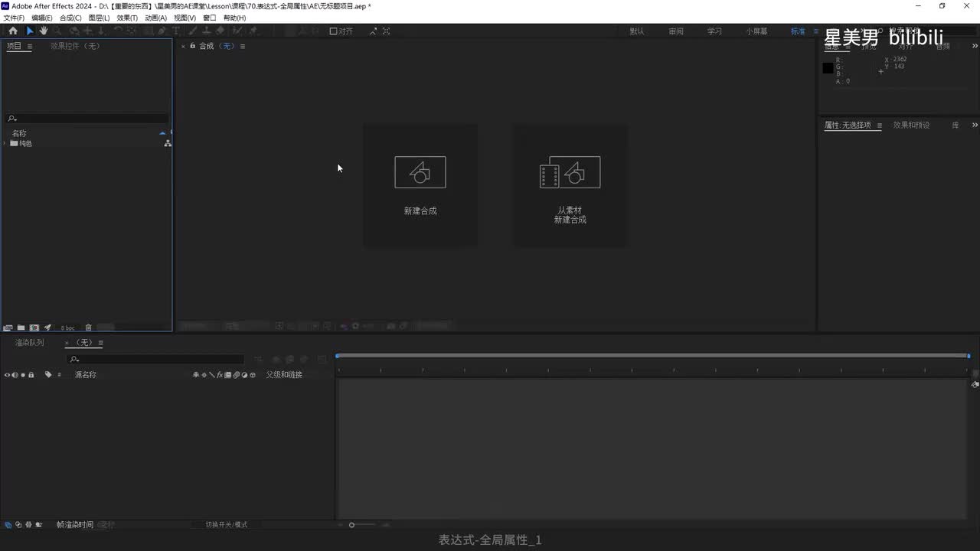Viewport: 980px width, 551px height.
Task: Click the Motion Blur switch column icon
Action: pos(236,375)
